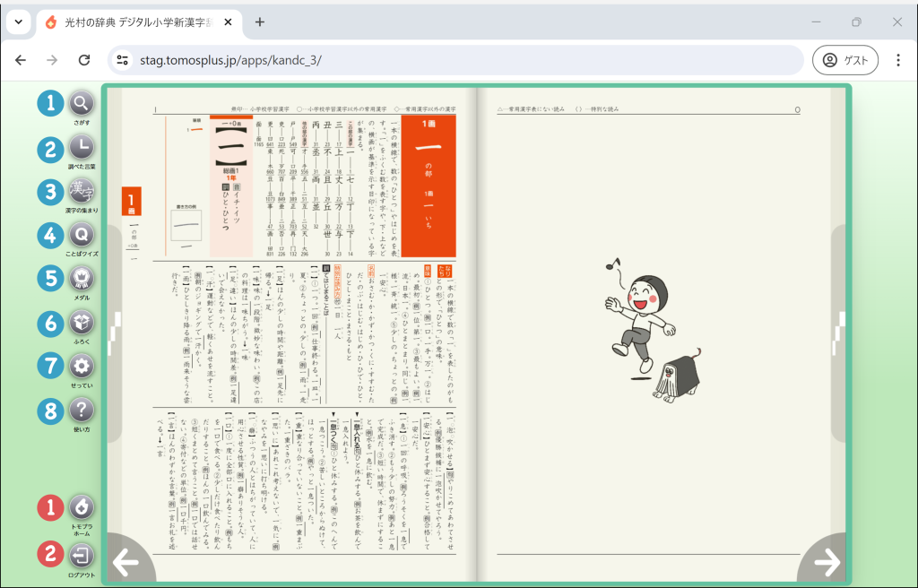918x588 pixels.
Task: Click the ログアウト logout icon
Action: click(x=82, y=555)
